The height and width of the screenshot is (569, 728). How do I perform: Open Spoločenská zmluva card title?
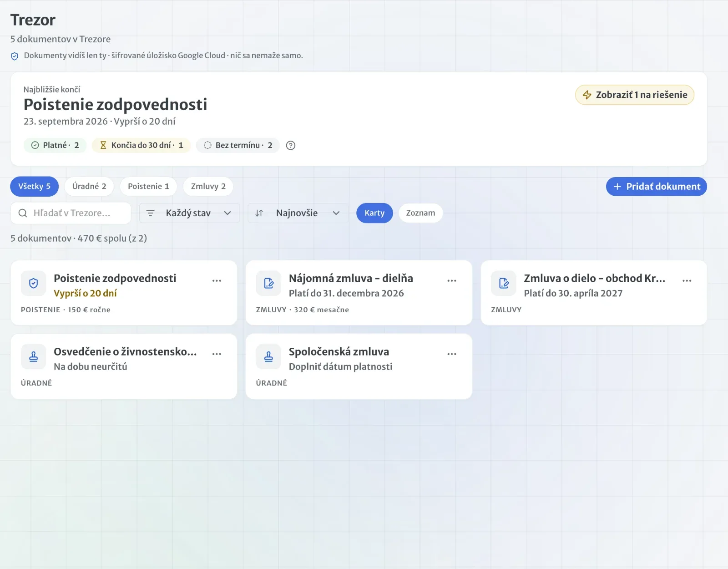point(339,351)
